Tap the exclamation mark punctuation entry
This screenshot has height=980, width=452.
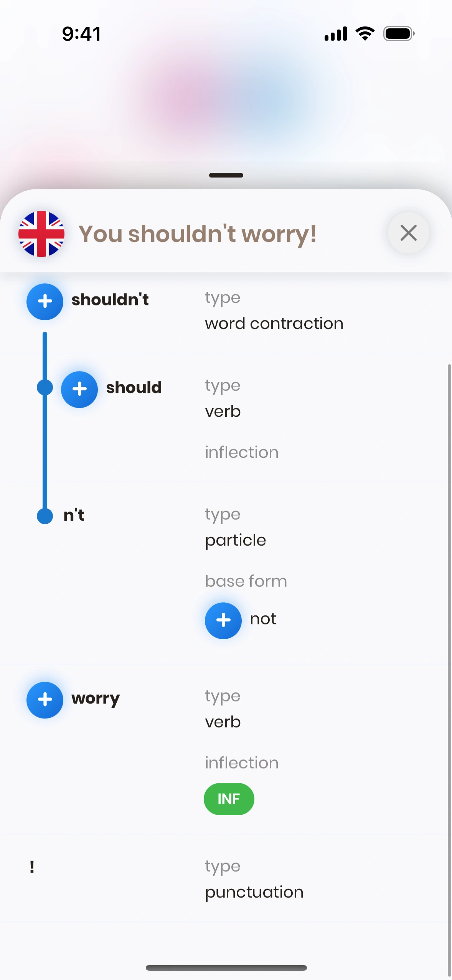coord(32,867)
